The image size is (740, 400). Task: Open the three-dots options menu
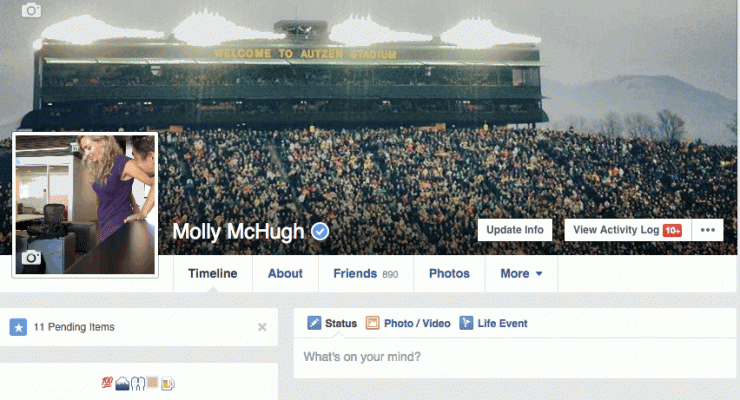click(707, 230)
